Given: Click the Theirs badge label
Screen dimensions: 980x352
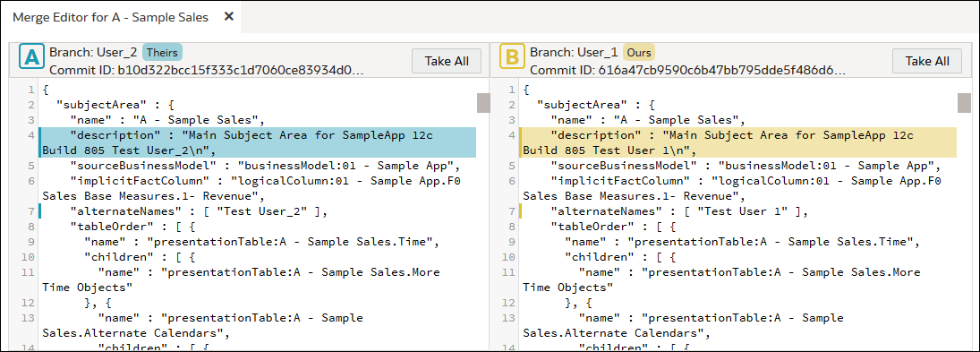Looking at the screenshot, I should click(162, 52).
